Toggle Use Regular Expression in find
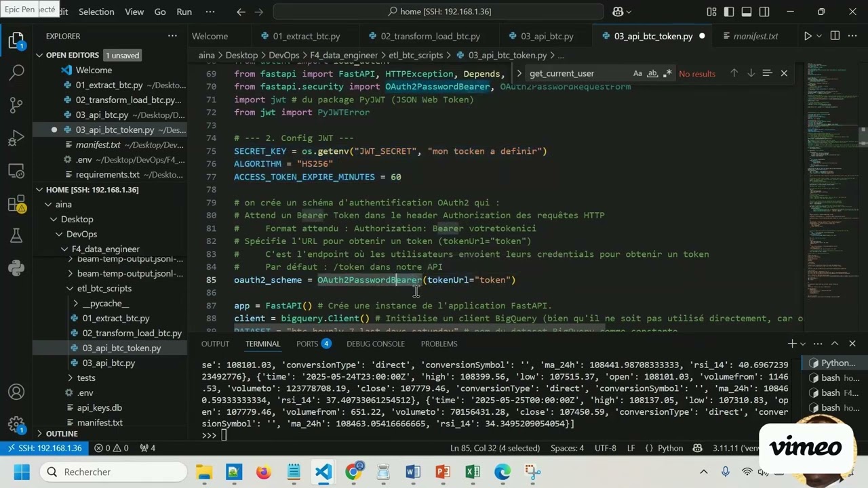This screenshot has width=868, height=488. pyautogui.click(x=667, y=73)
